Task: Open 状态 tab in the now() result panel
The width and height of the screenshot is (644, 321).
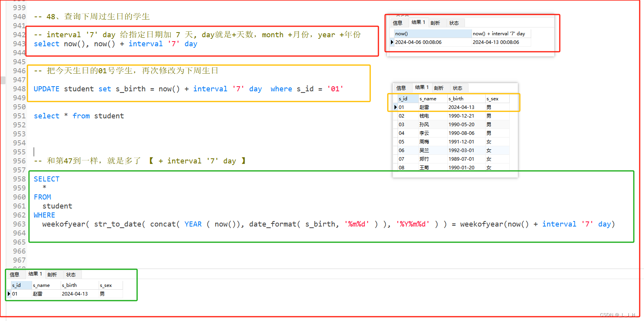Action: 454,23
